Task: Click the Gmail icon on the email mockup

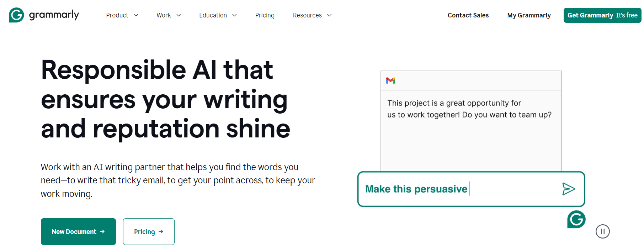Action: [x=391, y=80]
